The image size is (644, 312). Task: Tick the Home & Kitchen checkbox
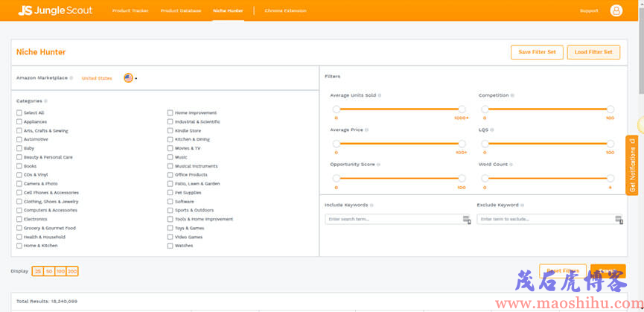[x=19, y=246]
